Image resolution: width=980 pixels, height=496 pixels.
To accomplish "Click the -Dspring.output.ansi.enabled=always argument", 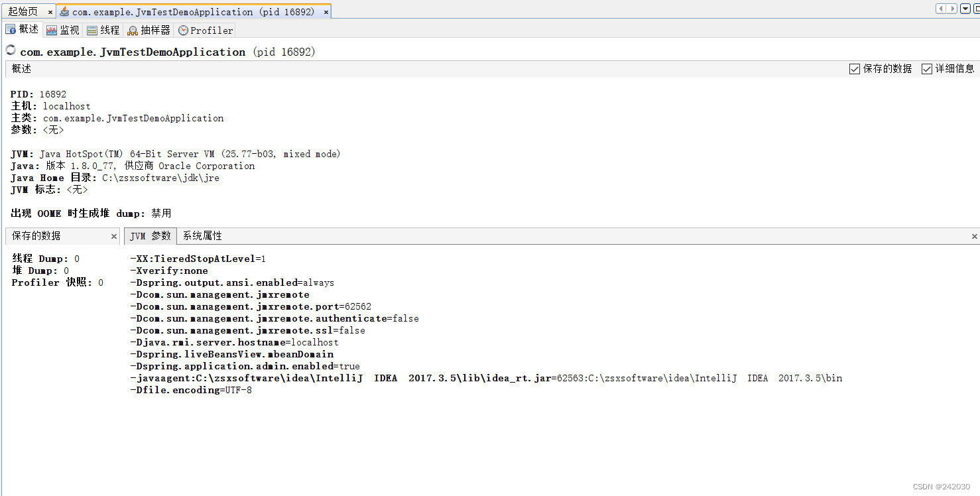I will point(232,282).
